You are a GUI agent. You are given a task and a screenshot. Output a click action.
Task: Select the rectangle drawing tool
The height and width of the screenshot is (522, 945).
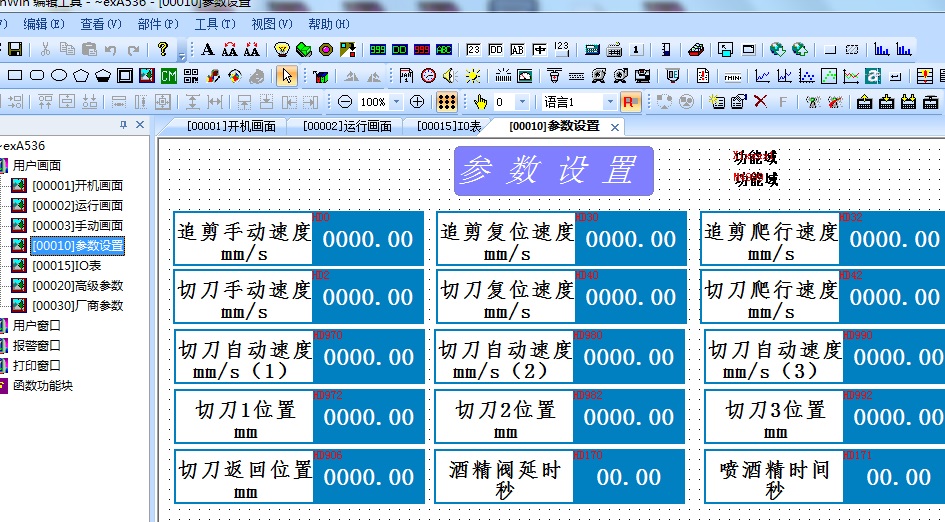(14, 75)
